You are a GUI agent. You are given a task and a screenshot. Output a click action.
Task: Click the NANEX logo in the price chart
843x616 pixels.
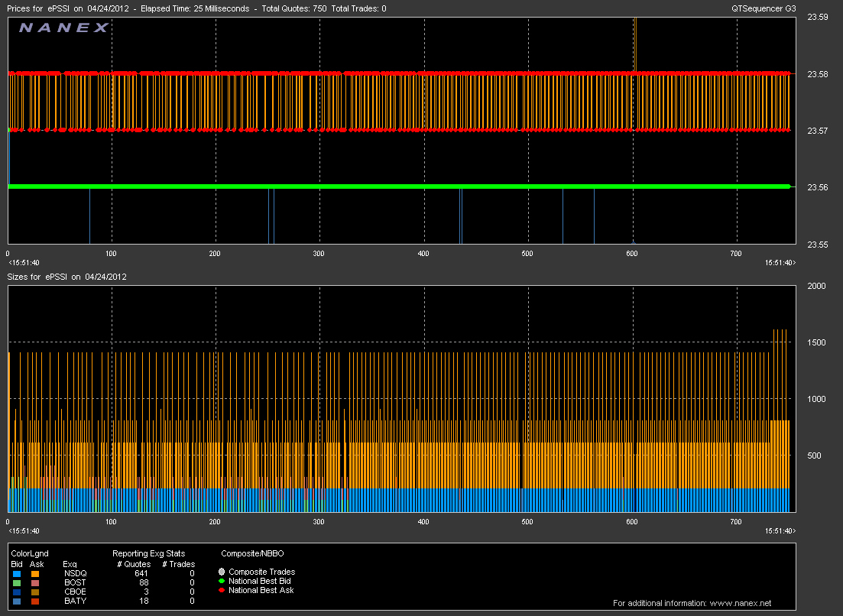point(64,28)
